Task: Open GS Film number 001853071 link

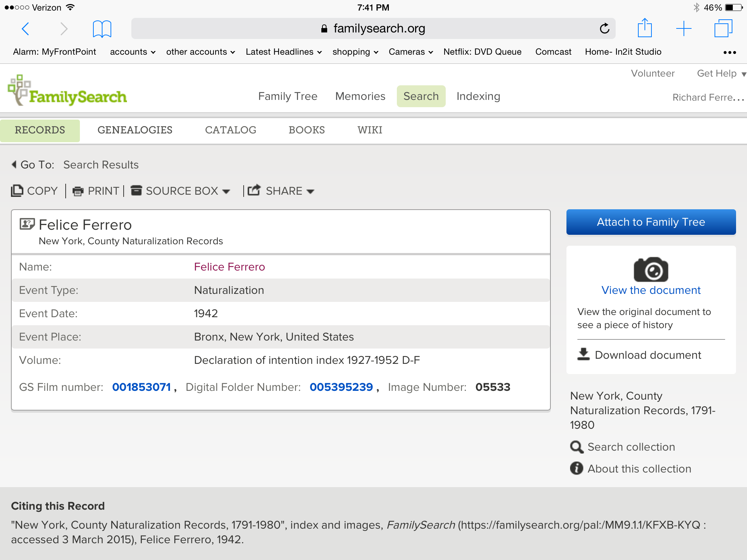Action: [x=142, y=387]
